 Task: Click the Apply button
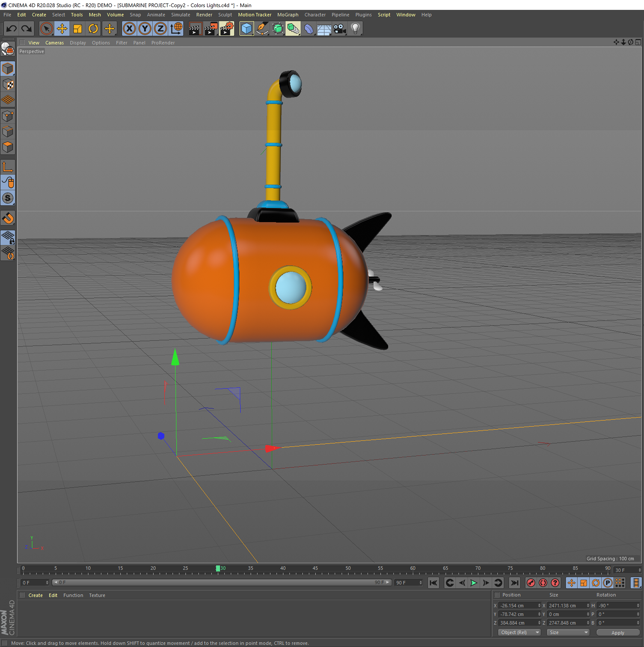point(618,633)
